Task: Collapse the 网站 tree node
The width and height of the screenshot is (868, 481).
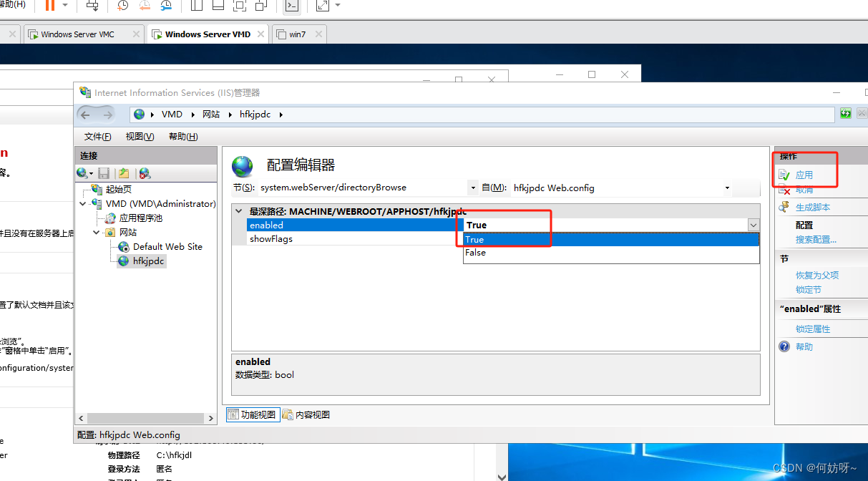Action: [97, 233]
